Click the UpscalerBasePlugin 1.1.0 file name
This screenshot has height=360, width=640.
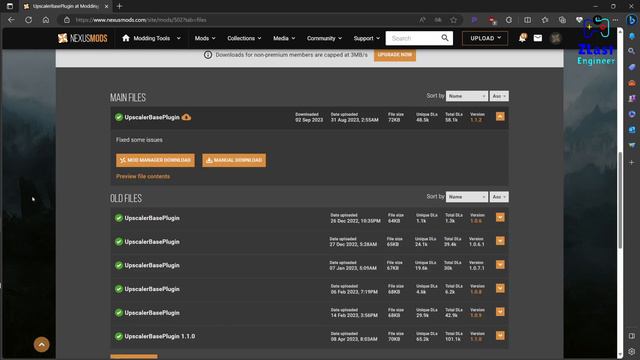coord(160,336)
